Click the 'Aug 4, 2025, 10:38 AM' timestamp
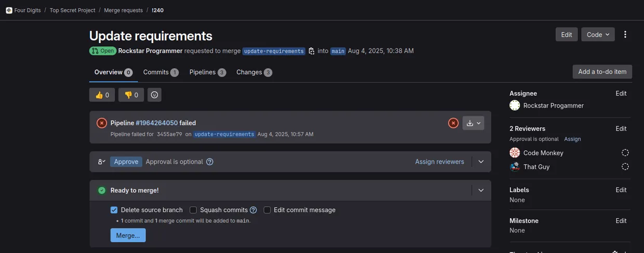The height and width of the screenshot is (253, 644). coord(381,51)
